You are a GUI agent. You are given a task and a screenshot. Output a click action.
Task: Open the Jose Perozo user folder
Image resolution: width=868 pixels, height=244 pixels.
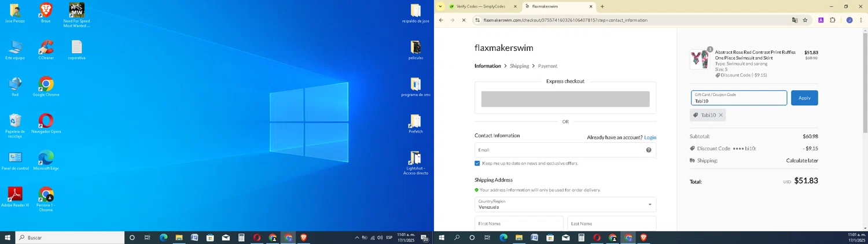[x=15, y=13]
